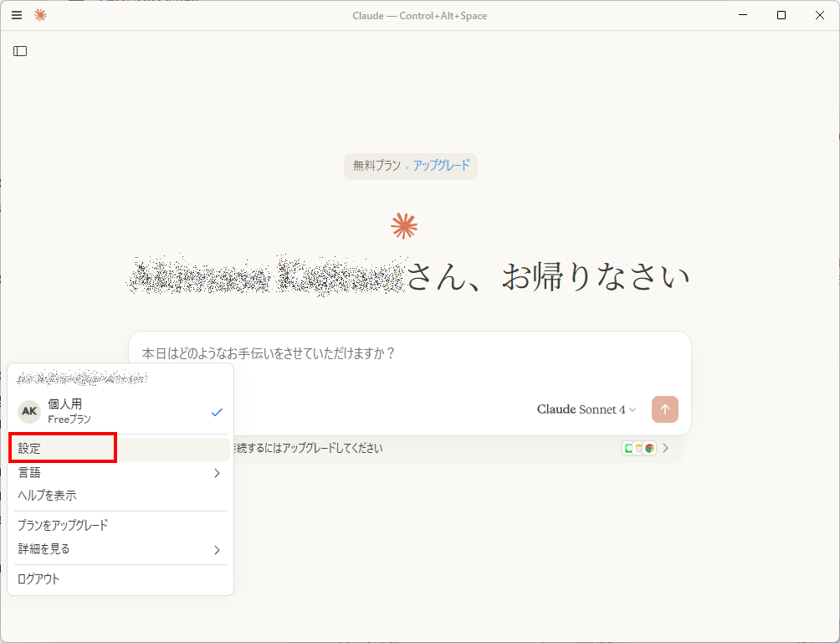Viewport: 840px width, 643px height.
Task: Close the Claude window
Action: pyautogui.click(x=820, y=15)
